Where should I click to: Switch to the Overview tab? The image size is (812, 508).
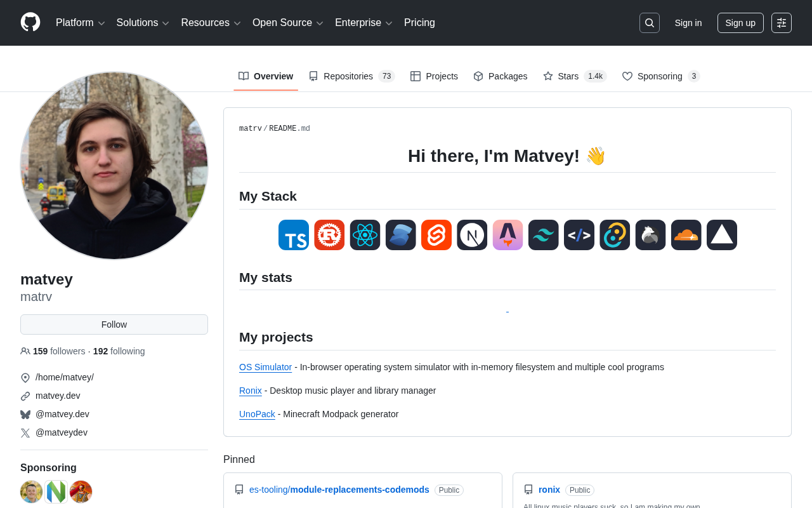click(x=266, y=76)
